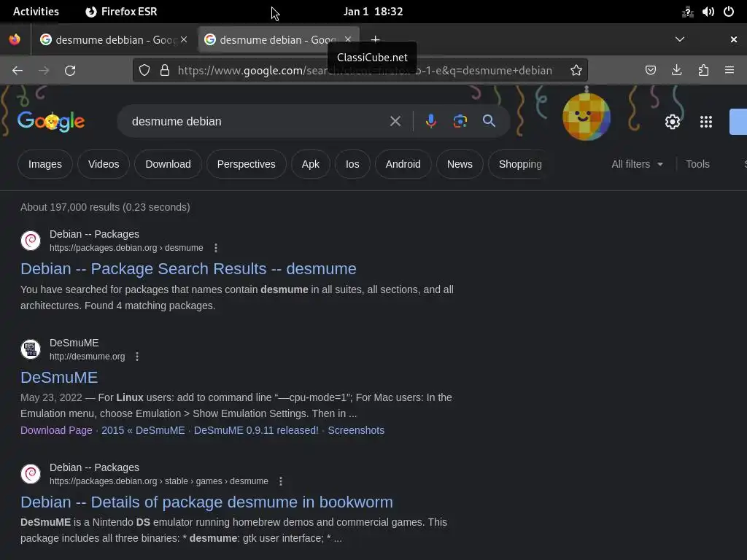Image resolution: width=747 pixels, height=560 pixels.
Task: Select the Android filter chip
Action: click(403, 164)
